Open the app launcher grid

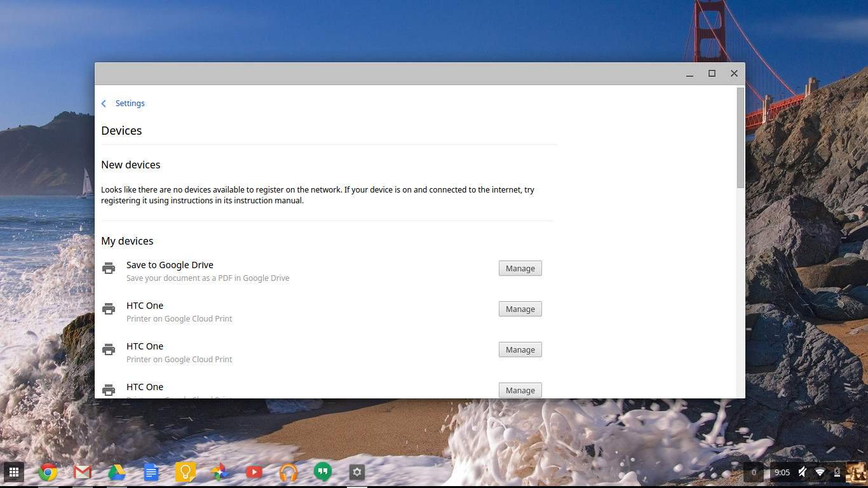(14, 472)
